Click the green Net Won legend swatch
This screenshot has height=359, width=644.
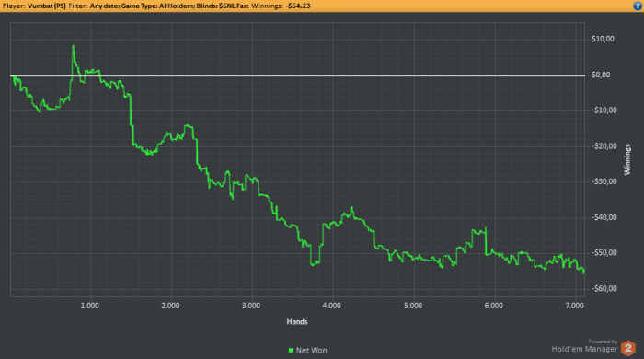tap(291, 351)
